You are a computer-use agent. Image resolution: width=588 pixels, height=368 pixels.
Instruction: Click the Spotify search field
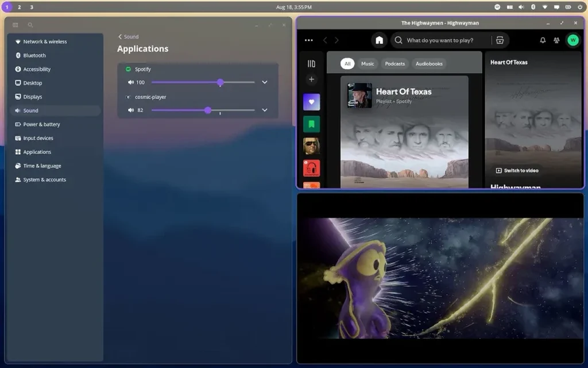click(441, 40)
